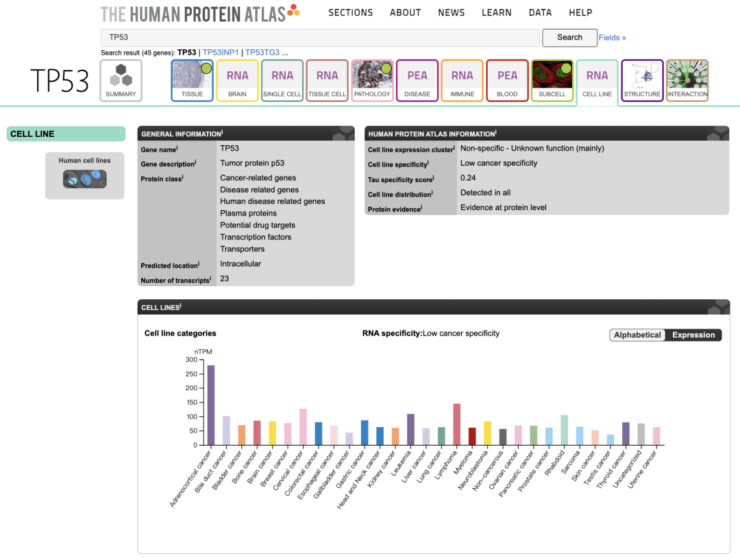Click the Human cell lines thumbnail
740x560 pixels.
click(85, 179)
